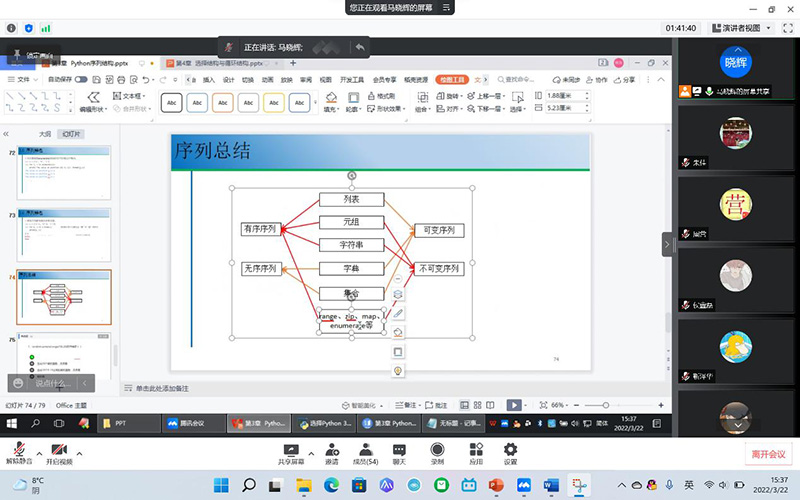
Task: Enter full screen with the expand icon
Action: [x=788, y=28]
